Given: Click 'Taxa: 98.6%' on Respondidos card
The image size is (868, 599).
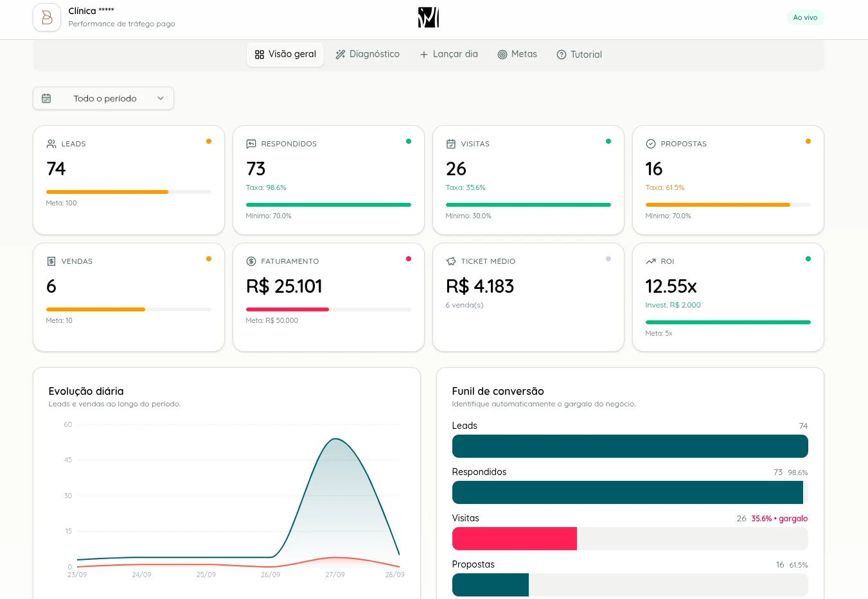Looking at the screenshot, I should [x=266, y=187].
